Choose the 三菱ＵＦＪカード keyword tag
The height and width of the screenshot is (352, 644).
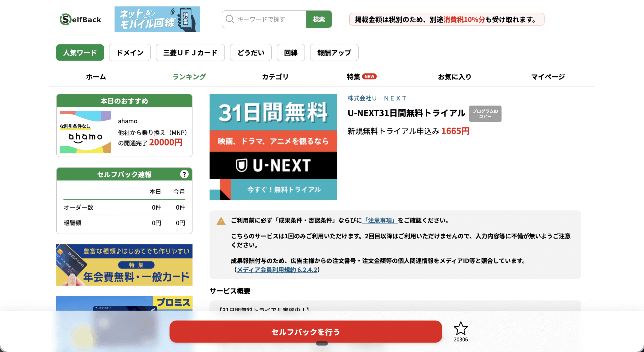tap(190, 53)
